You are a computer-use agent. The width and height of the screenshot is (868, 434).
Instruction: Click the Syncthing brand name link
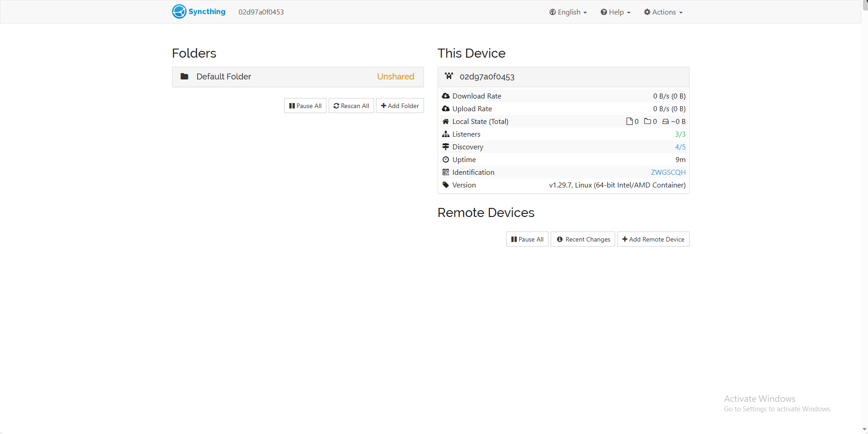coord(207,11)
